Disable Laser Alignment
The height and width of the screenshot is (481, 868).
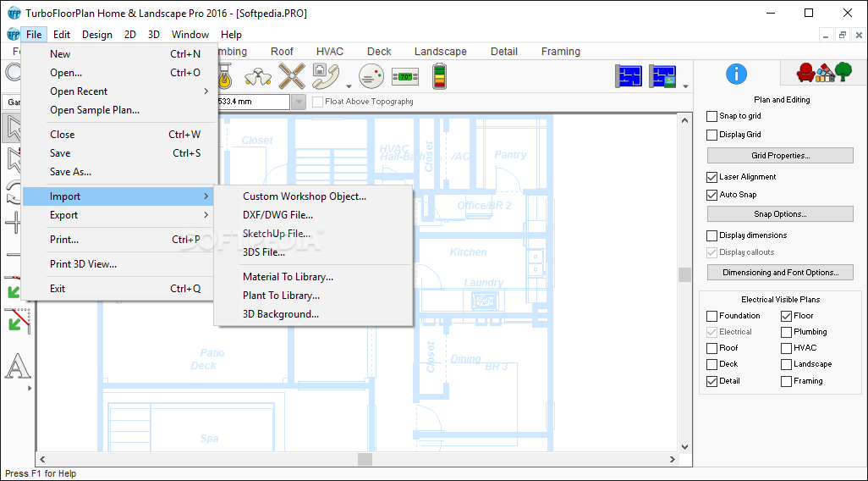point(711,177)
